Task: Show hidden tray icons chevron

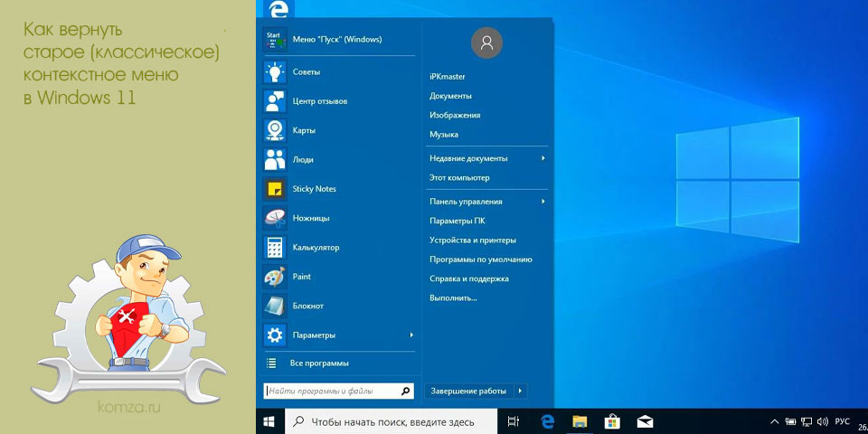Action: (x=775, y=422)
